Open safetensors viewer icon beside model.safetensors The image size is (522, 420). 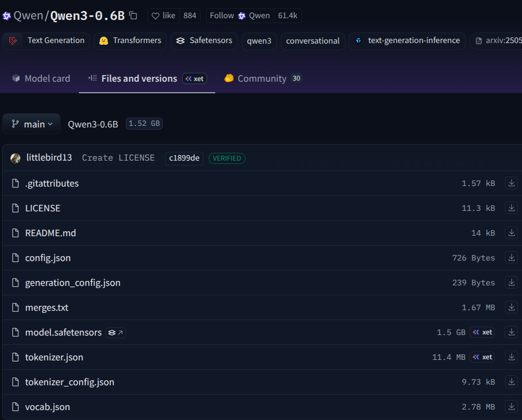click(x=116, y=333)
